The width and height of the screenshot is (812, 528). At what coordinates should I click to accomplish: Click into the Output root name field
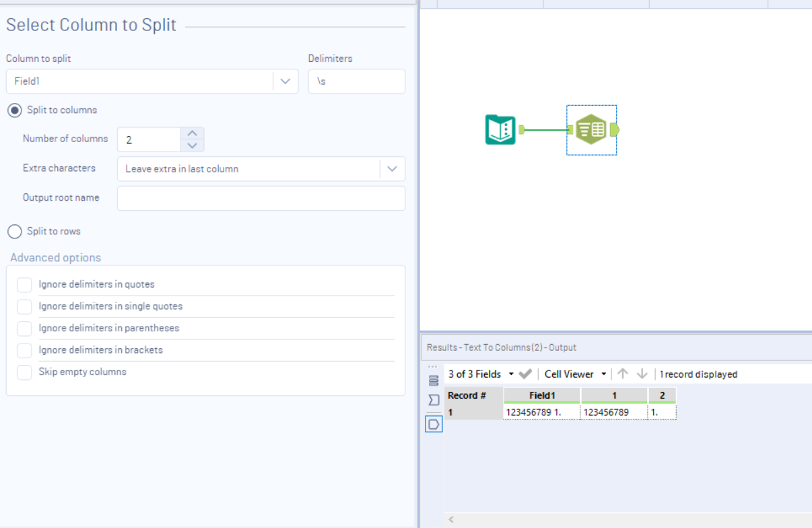261,198
